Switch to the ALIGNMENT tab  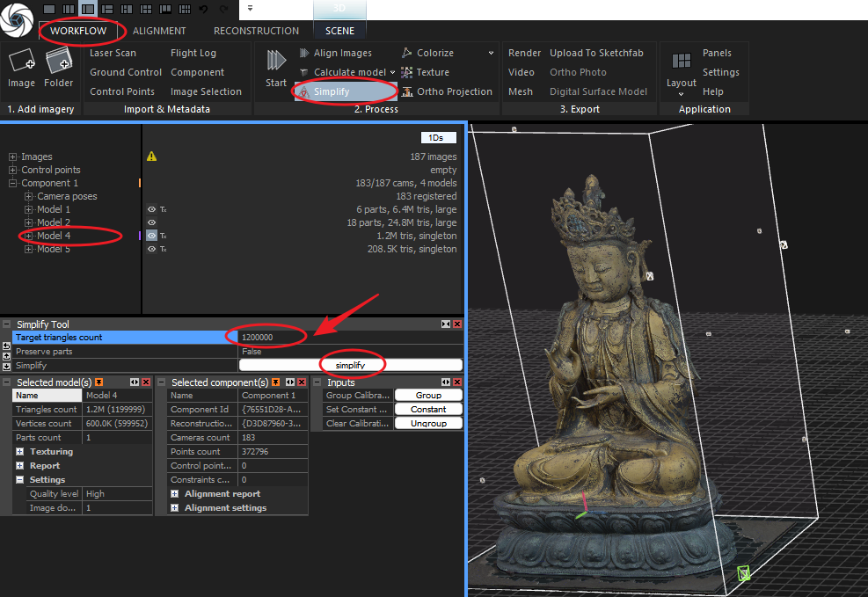point(159,31)
